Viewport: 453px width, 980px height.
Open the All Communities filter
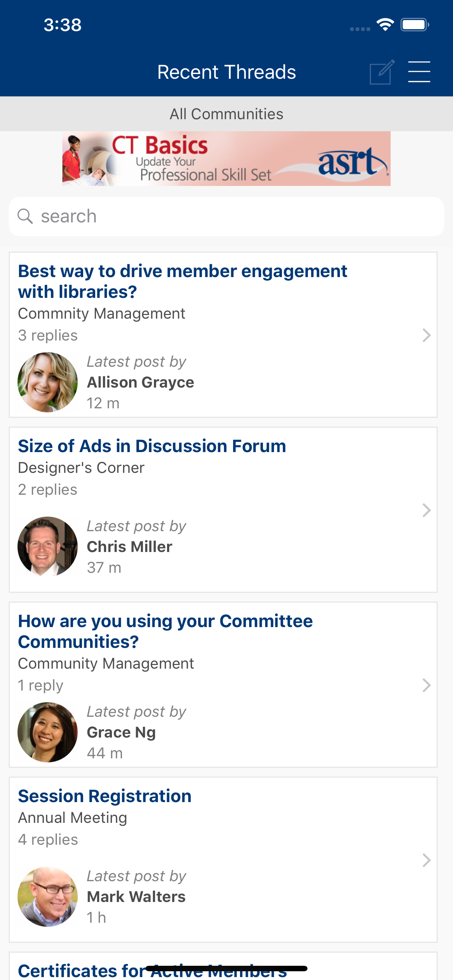coord(226,114)
